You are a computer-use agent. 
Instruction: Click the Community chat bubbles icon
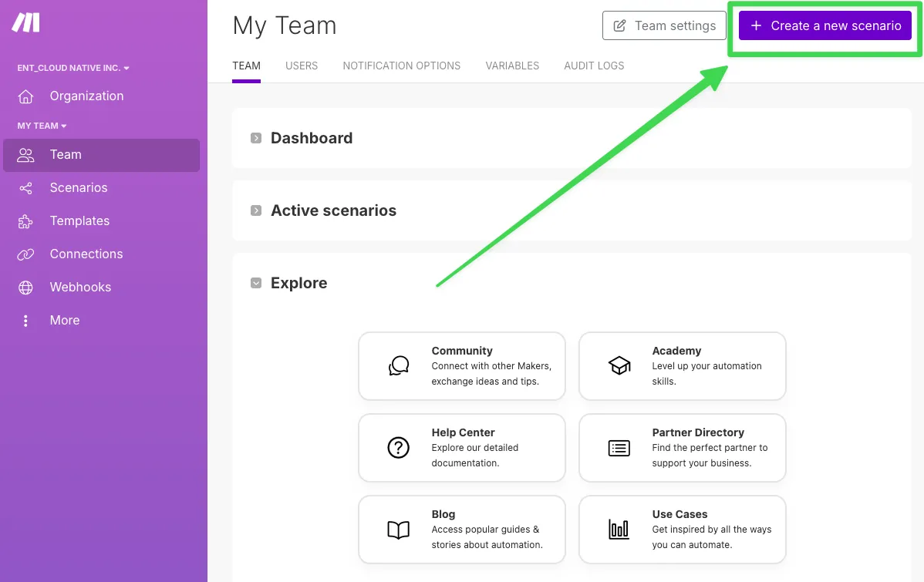(x=399, y=365)
